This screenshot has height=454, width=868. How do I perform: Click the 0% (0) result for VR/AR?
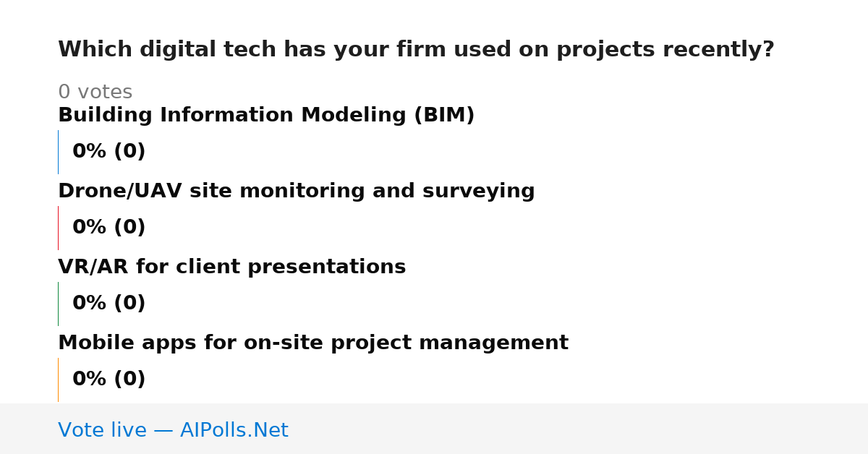(x=109, y=304)
